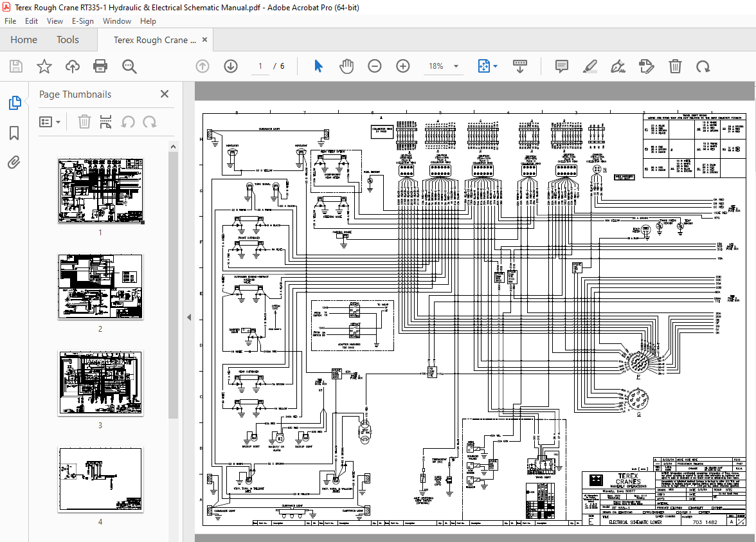Image resolution: width=756 pixels, height=542 pixels.
Task: Open the Sign document pen tool
Action: 618,66
